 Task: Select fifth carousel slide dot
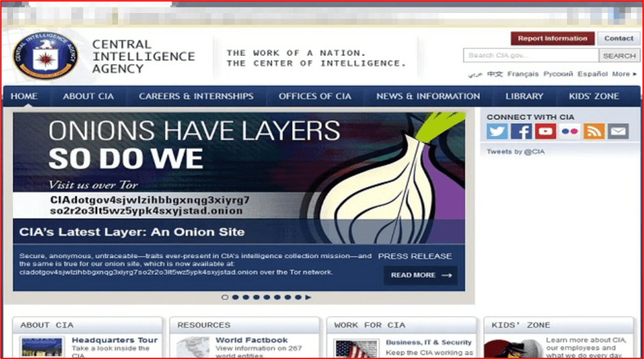tap(267, 297)
